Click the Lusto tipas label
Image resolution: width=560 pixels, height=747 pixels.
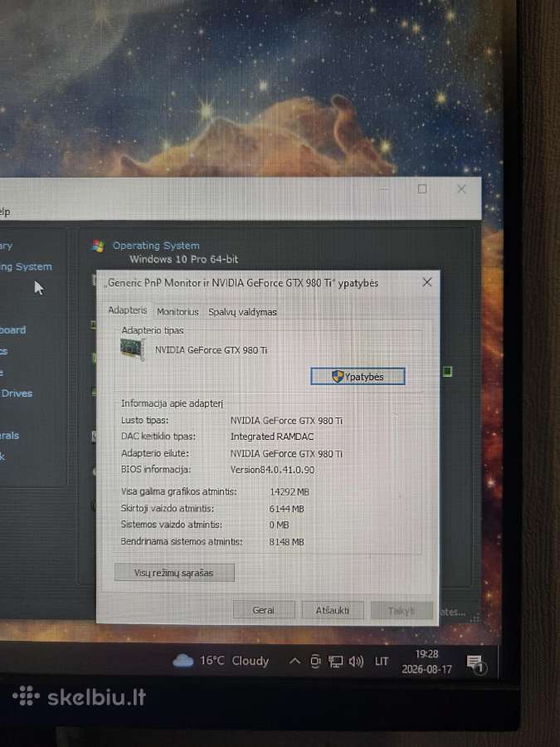(144, 420)
